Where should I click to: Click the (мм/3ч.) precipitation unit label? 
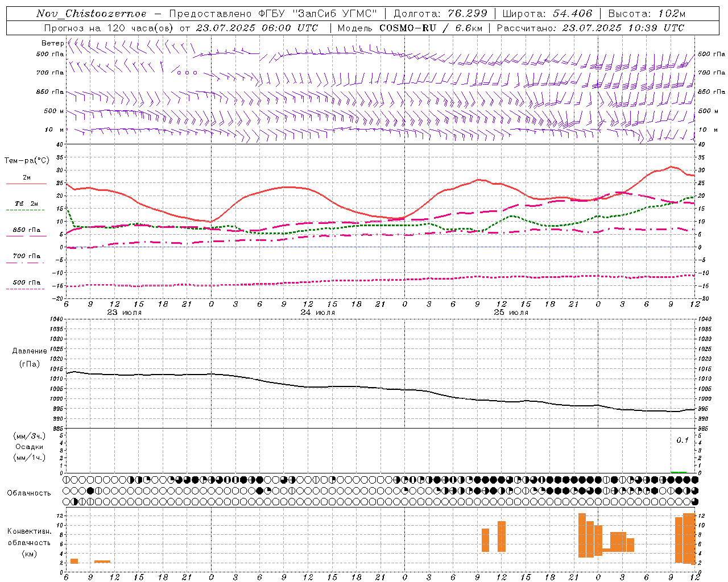[30, 436]
